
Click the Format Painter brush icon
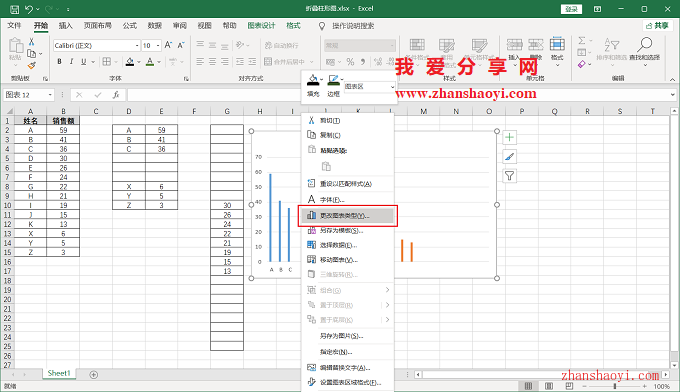(31, 65)
